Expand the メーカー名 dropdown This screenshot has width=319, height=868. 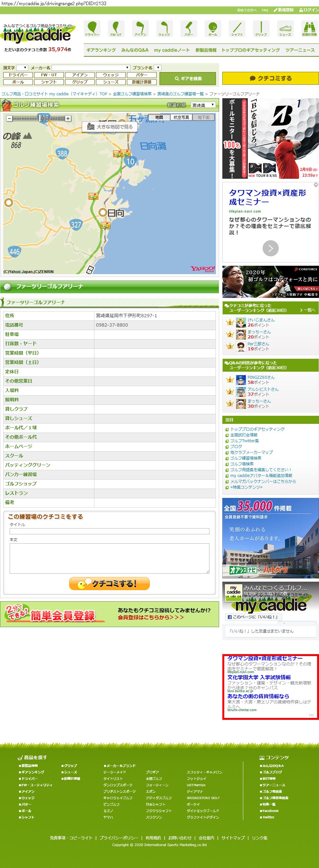tap(91, 68)
